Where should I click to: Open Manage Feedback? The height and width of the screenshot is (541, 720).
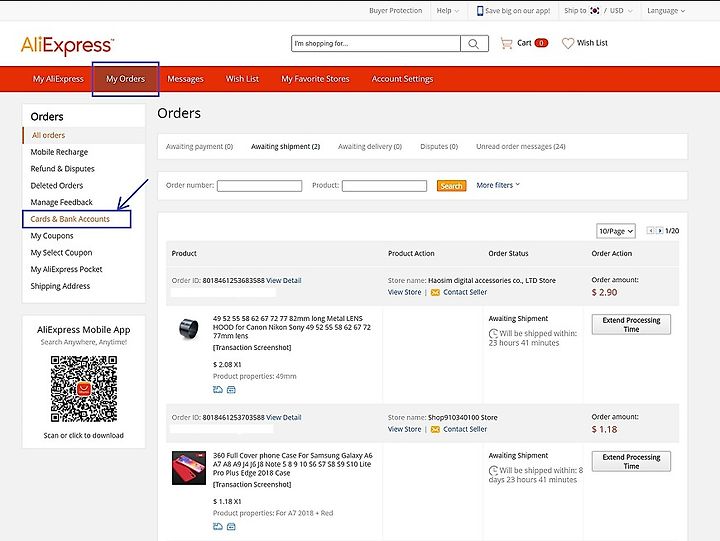pos(62,202)
